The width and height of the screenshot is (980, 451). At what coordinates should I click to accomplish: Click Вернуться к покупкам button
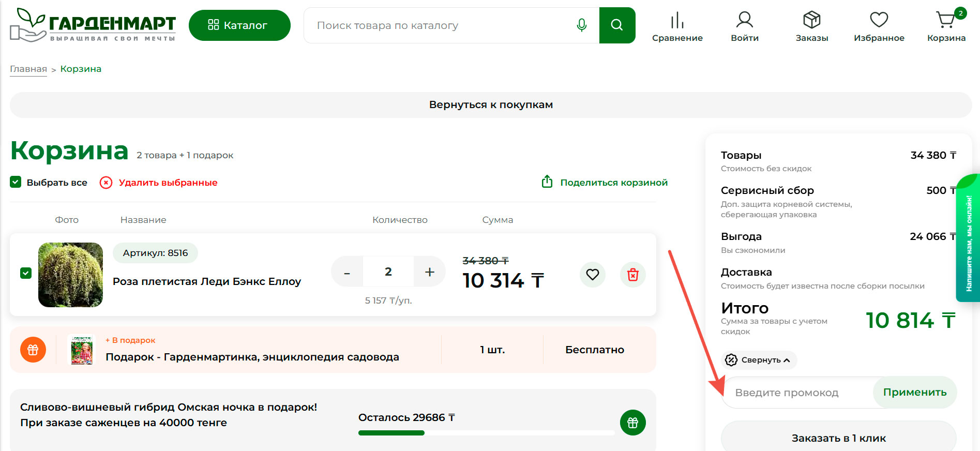[491, 105]
